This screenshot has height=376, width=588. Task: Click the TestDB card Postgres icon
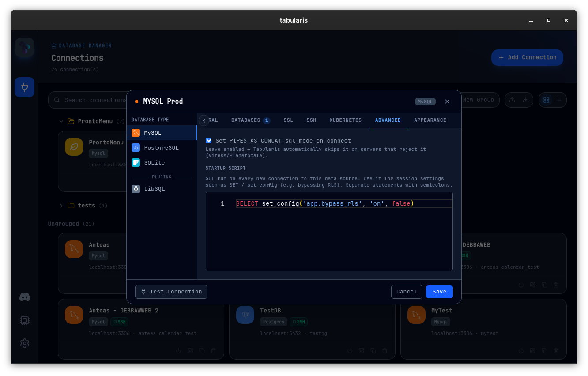(x=245, y=315)
